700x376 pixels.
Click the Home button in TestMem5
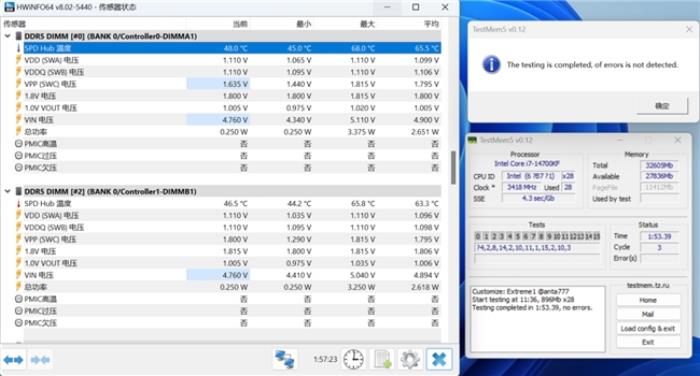648,300
